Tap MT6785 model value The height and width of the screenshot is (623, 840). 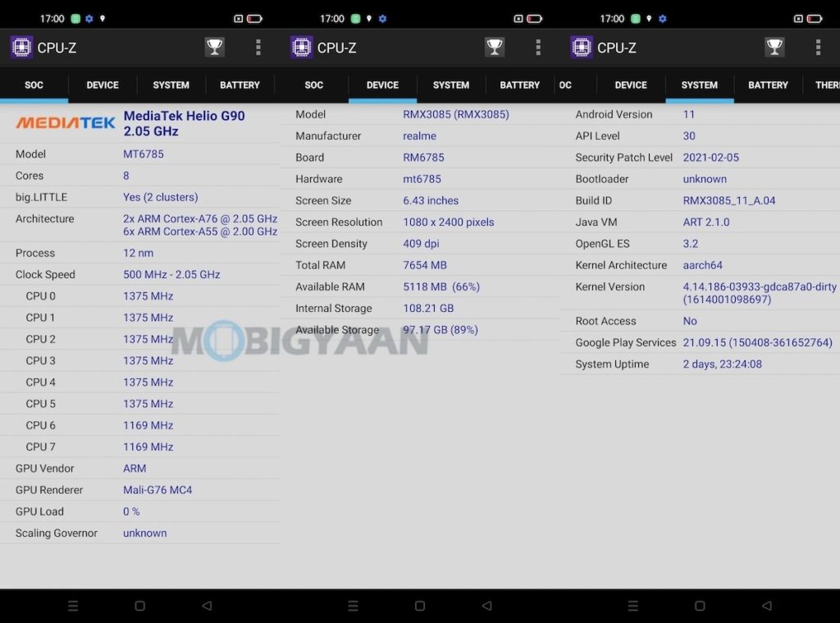tap(143, 153)
